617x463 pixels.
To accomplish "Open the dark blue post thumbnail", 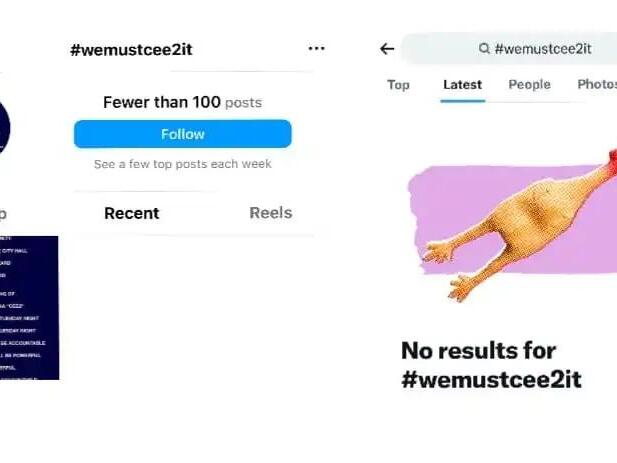I will tap(29, 308).
